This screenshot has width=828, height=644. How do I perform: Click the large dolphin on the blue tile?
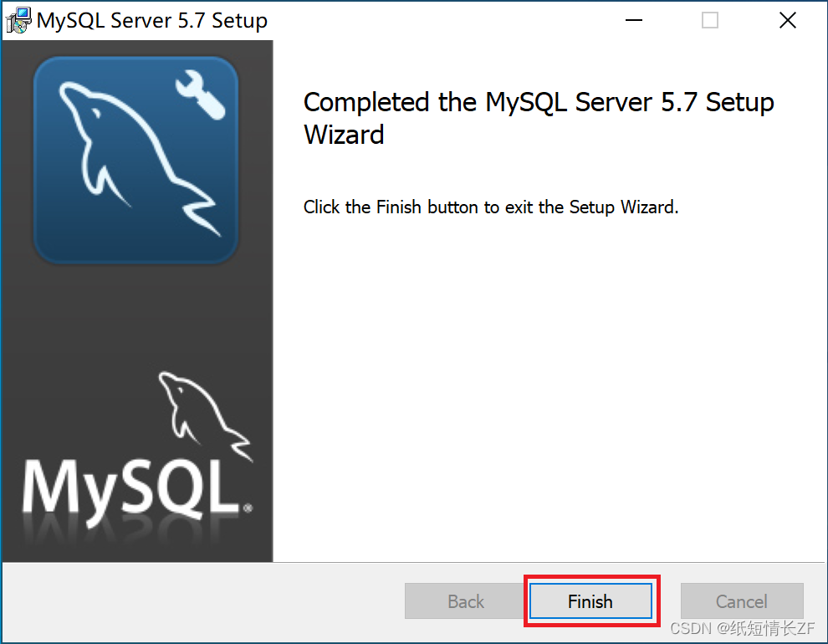pyautogui.click(x=138, y=159)
